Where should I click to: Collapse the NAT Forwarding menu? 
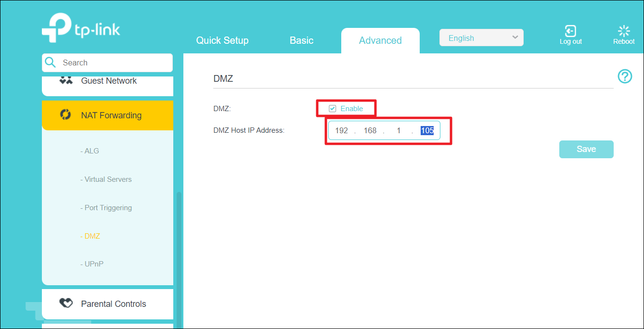coord(108,115)
